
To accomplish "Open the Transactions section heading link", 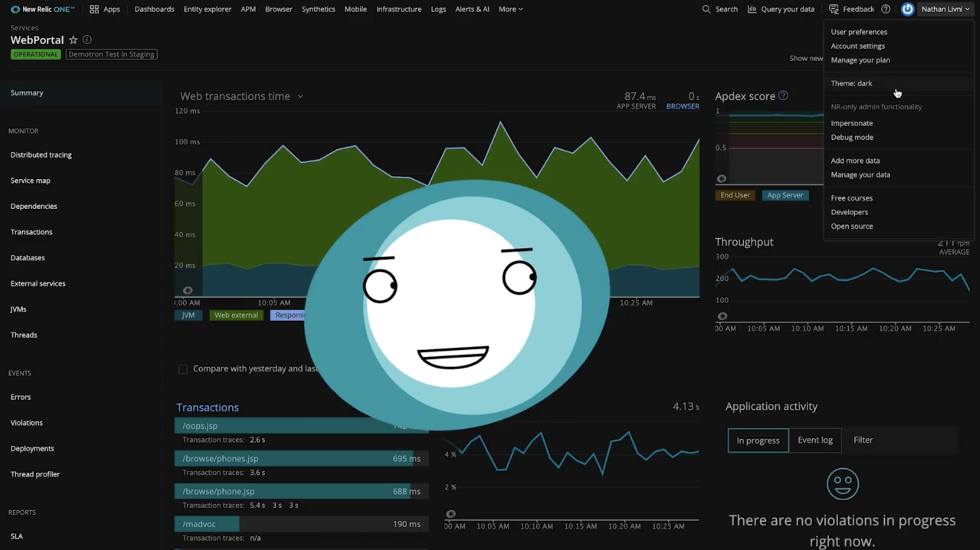I will 207,407.
